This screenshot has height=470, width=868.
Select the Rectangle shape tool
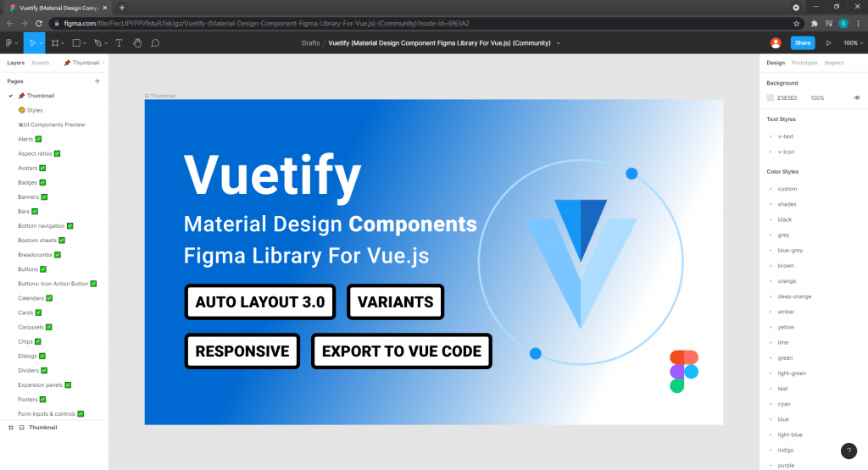76,42
